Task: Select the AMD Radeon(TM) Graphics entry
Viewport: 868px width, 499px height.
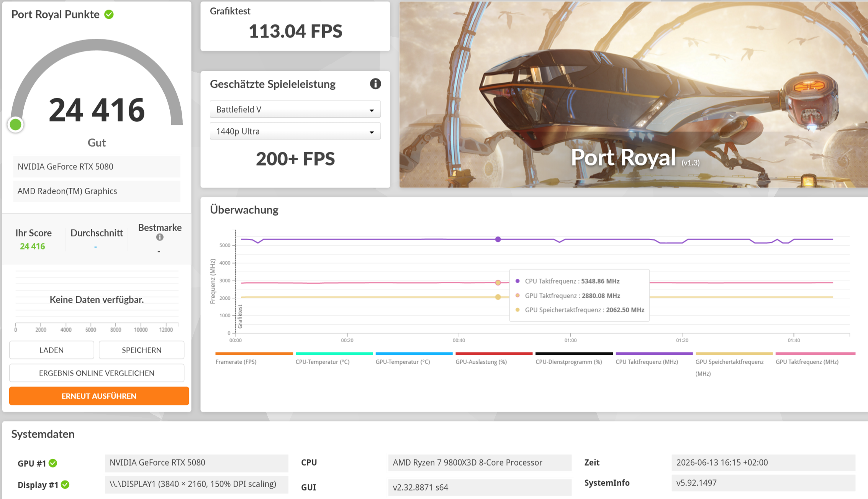Action: [x=97, y=191]
